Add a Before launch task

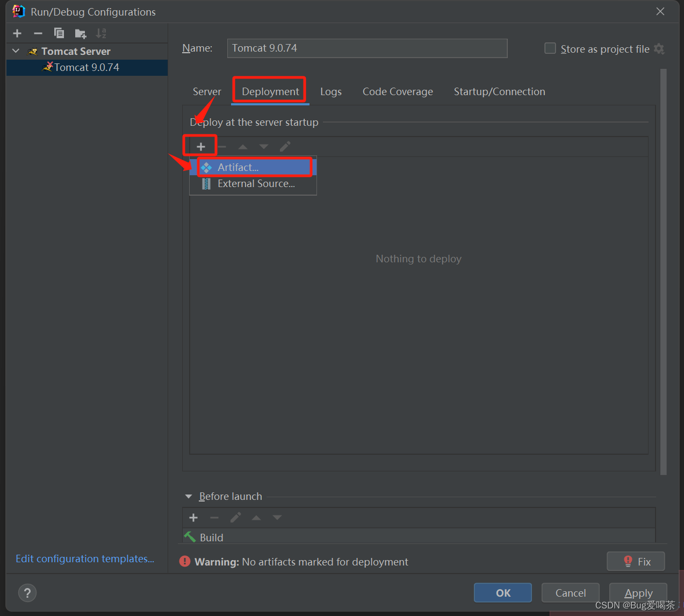pos(193,518)
